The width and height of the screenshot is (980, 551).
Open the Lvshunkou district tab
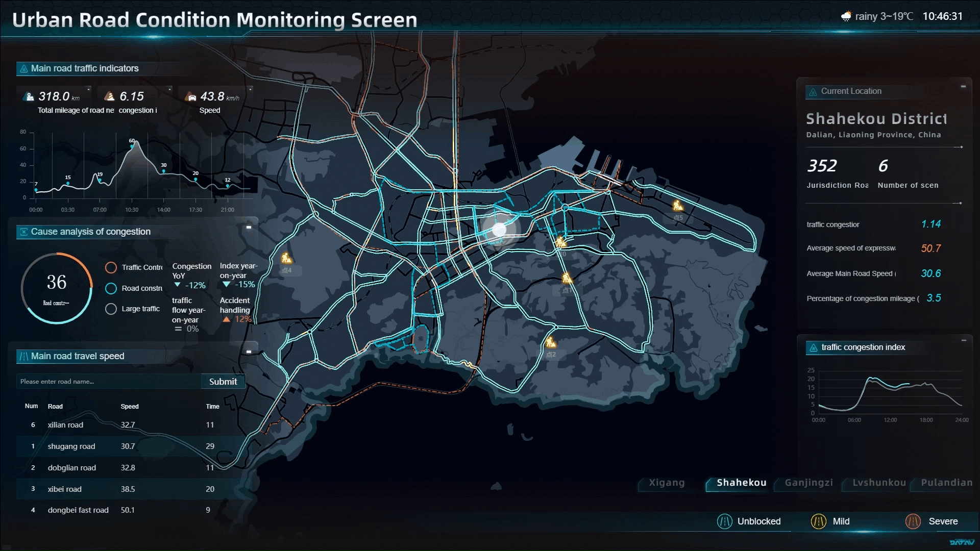879,483
